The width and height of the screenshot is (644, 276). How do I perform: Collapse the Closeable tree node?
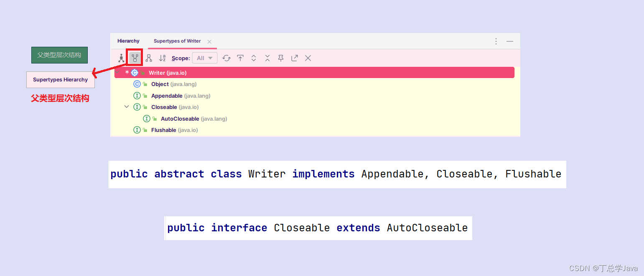click(127, 107)
